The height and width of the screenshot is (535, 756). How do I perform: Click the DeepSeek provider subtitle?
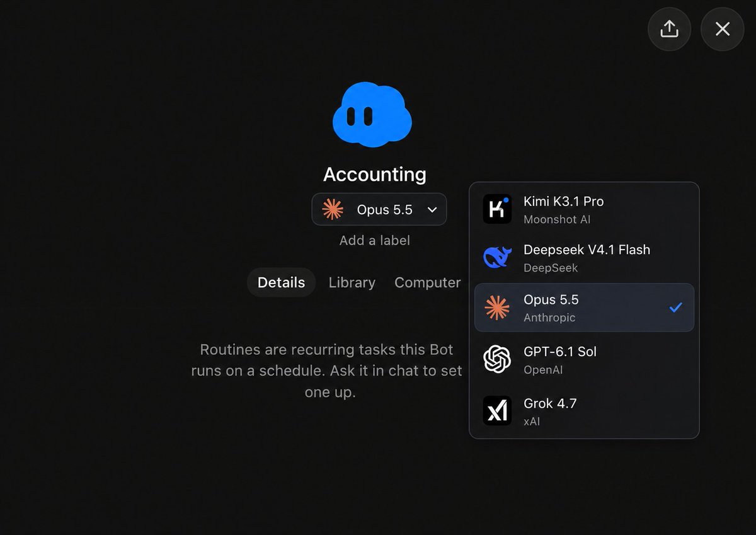coord(551,268)
